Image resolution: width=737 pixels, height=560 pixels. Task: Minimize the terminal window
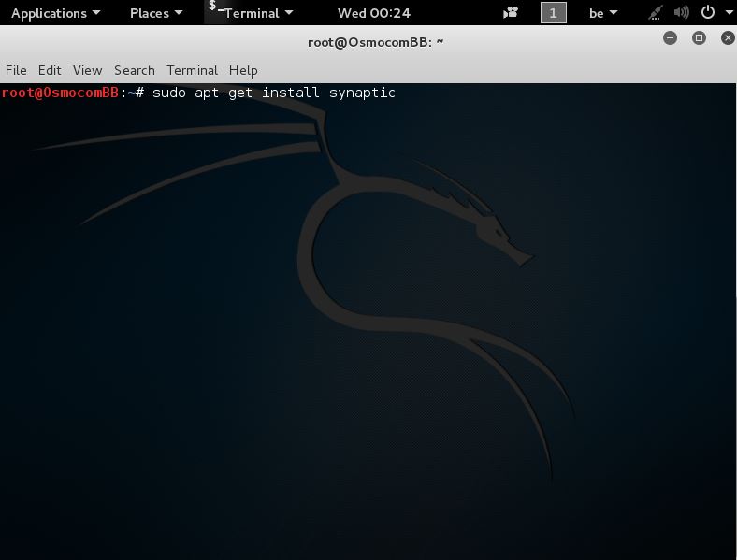tap(670, 38)
